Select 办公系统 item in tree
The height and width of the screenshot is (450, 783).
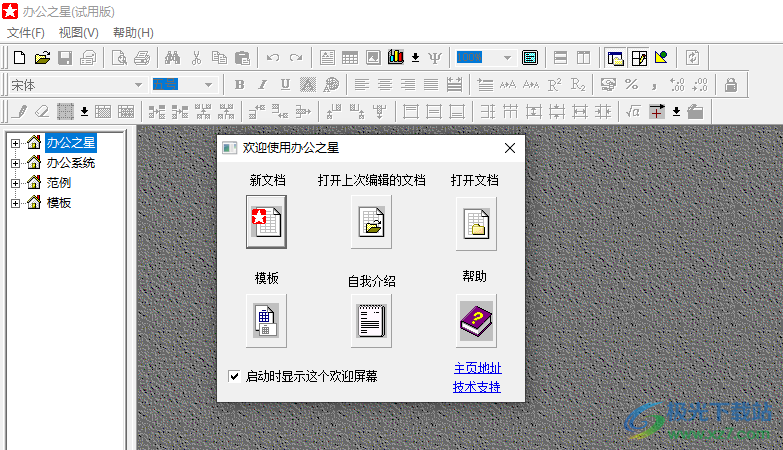point(71,163)
